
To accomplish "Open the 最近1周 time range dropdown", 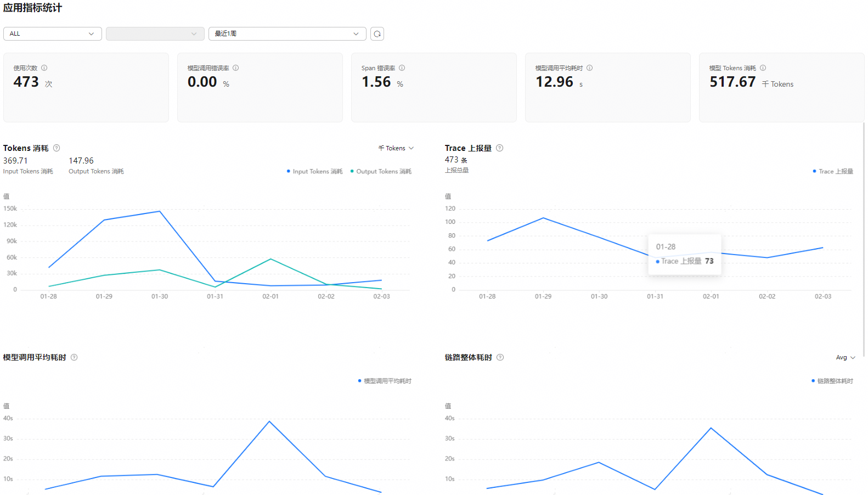I will [287, 34].
